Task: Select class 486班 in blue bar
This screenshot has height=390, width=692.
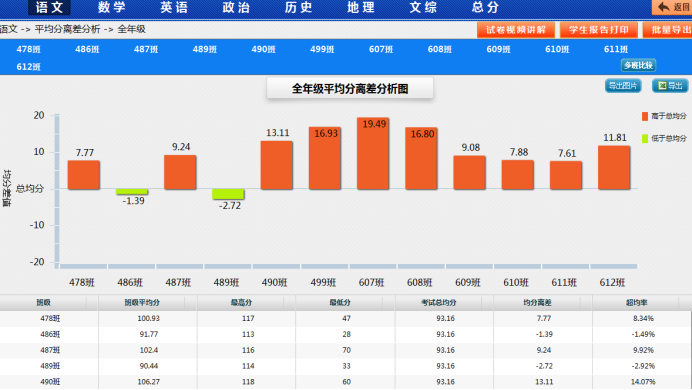Action: [87, 49]
